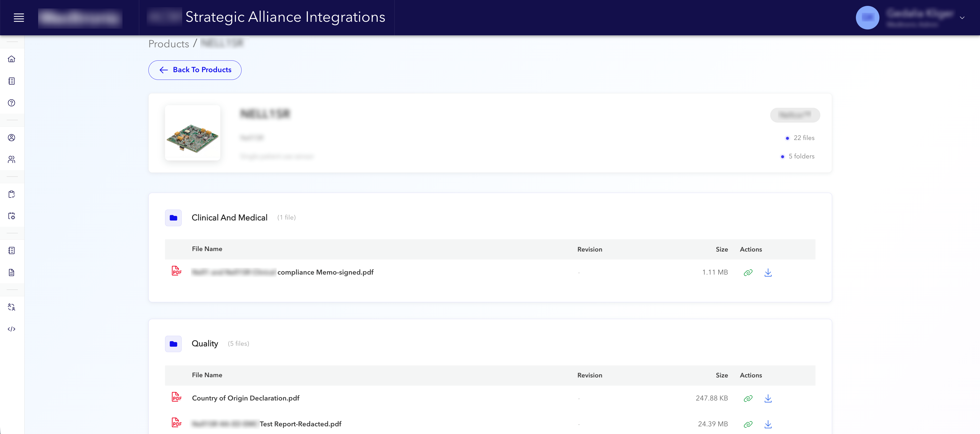Open Help via the question mark icon
The width and height of the screenshot is (980, 434).
pos(12,103)
